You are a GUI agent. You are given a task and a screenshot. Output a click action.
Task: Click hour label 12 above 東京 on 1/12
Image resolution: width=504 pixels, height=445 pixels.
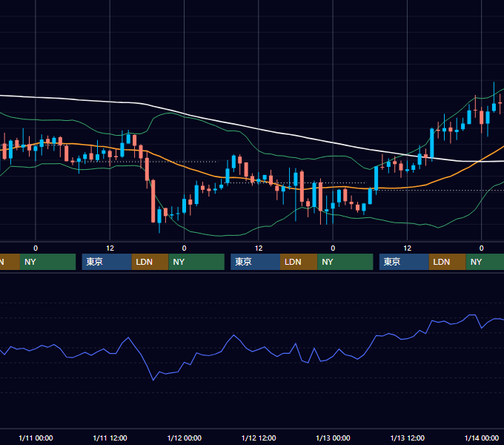point(259,248)
